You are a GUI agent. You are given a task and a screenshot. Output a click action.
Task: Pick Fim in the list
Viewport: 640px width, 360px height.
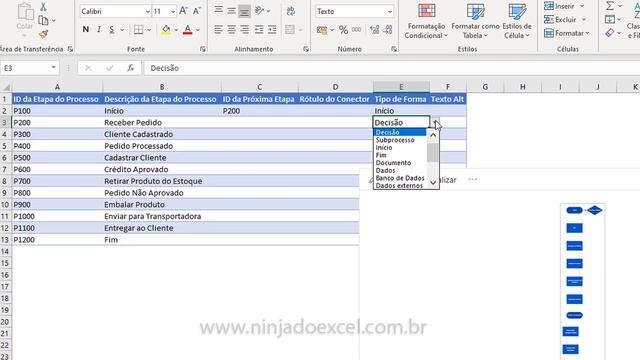pos(381,155)
